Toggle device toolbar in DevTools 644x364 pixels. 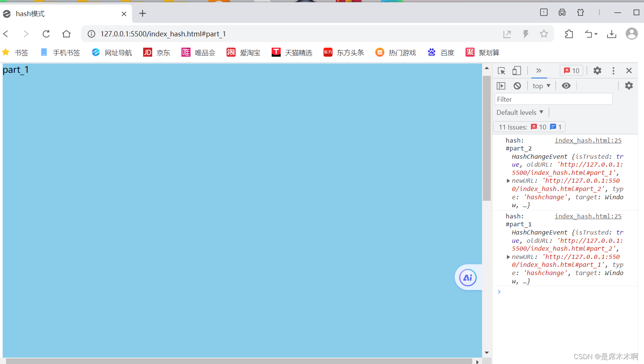[517, 71]
